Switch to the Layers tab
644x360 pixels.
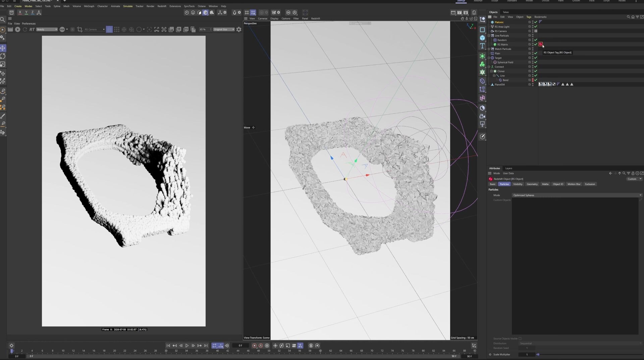pos(508,168)
